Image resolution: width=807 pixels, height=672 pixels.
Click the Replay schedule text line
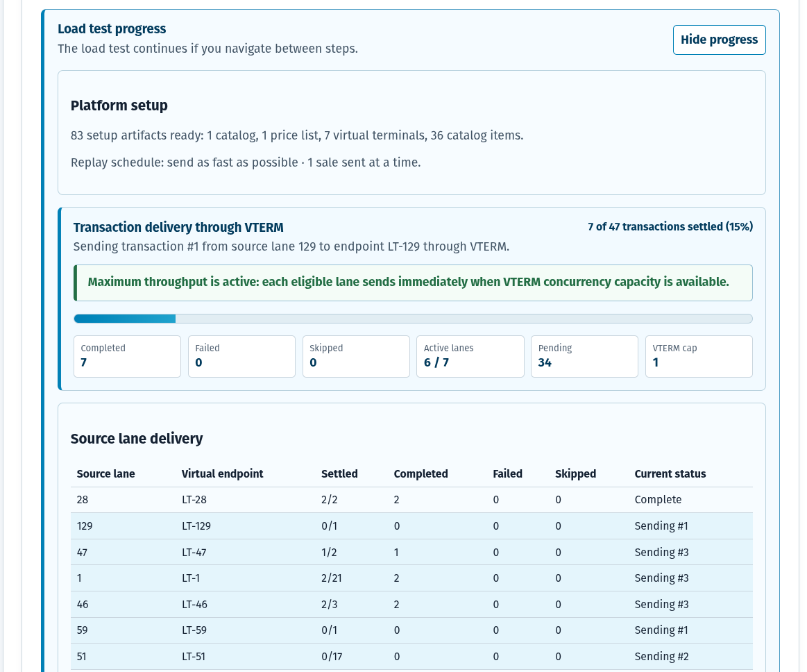(x=246, y=162)
